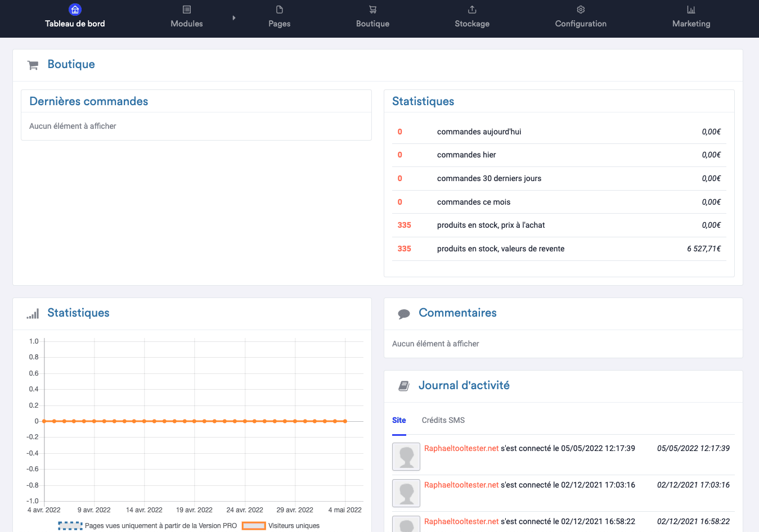Click avatar for the 05/05/2022 12:17:39 login
The height and width of the screenshot is (532, 759).
click(406, 457)
